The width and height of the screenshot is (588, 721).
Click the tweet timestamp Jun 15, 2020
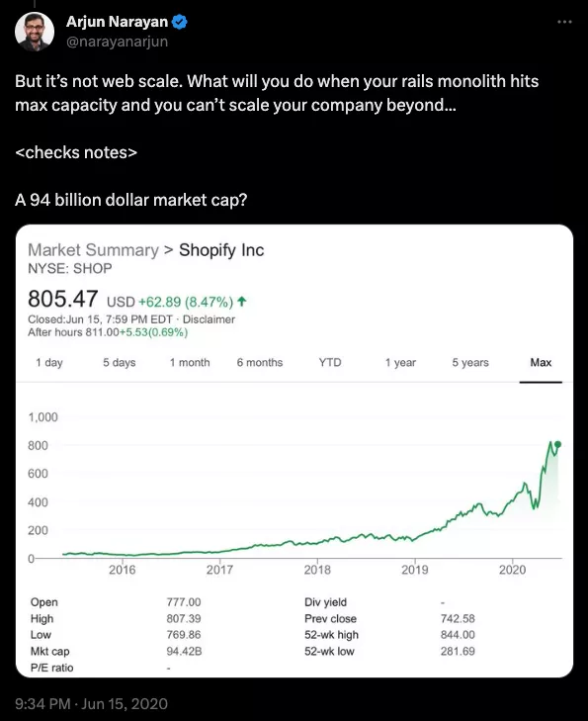tap(92, 704)
